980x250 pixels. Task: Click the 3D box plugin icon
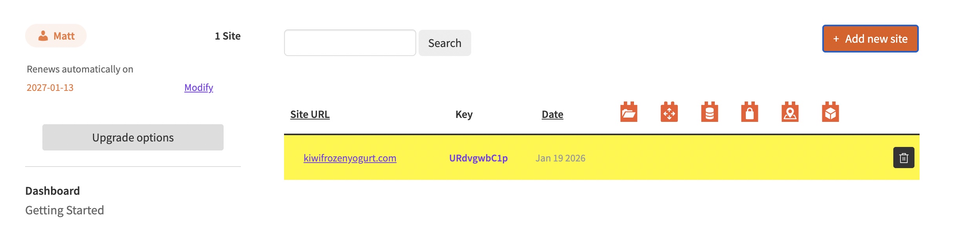[x=830, y=112]
